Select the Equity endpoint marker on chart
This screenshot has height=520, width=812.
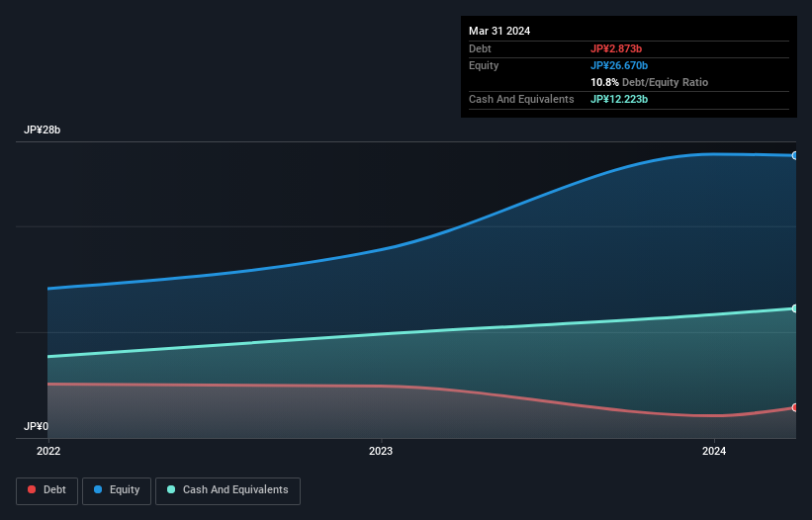click(x=795, y=155)
